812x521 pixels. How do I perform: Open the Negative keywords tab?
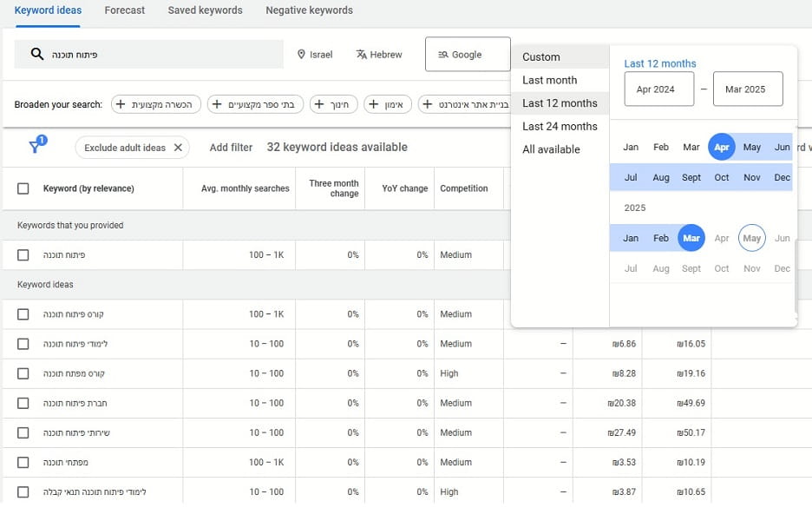[x=309, y=10]
